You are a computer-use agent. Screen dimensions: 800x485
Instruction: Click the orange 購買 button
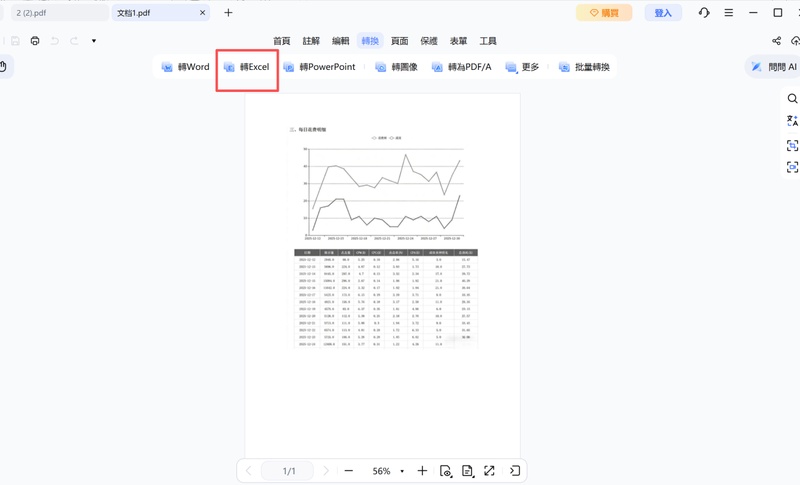pos(604,13)
